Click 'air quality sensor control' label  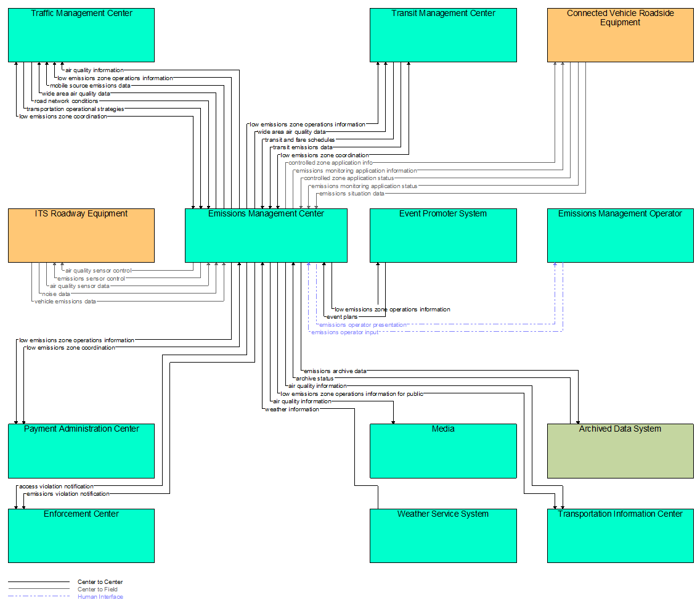click(98, 271)
